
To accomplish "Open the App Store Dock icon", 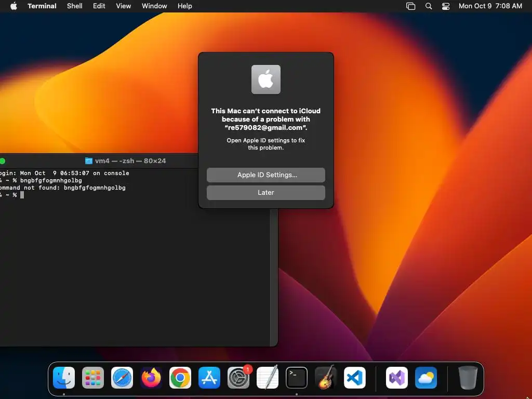I will (x=209, y=378).
